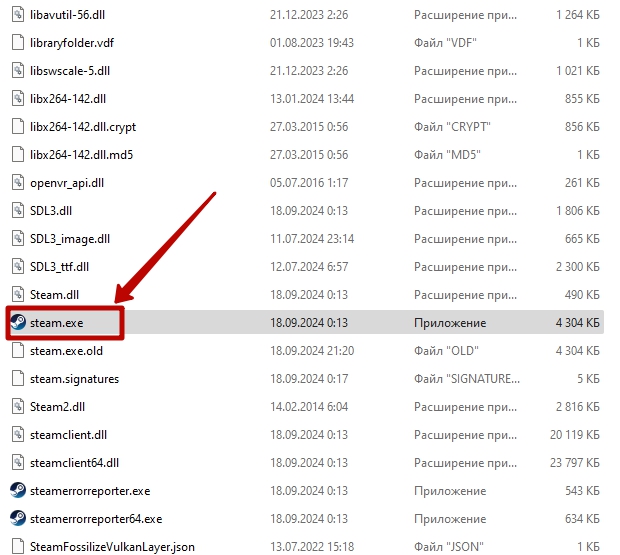Click the size 634 КБ
620x555 pixels.
582,519
